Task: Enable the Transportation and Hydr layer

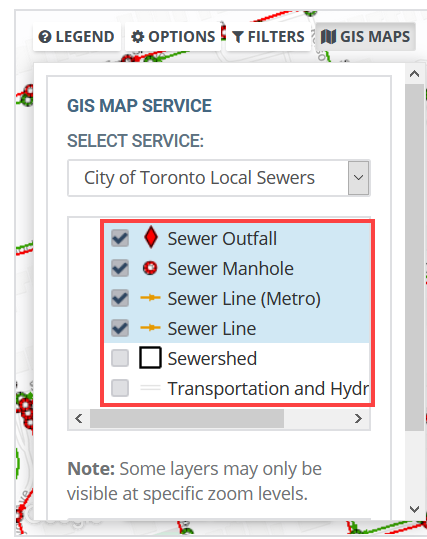Action: point(120,388)
